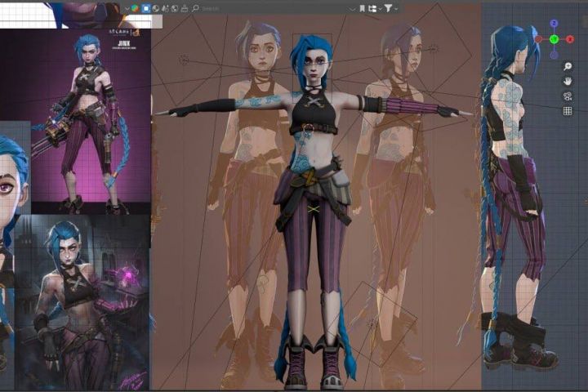Toggle the highlighted blue square header button

[146, 8]
